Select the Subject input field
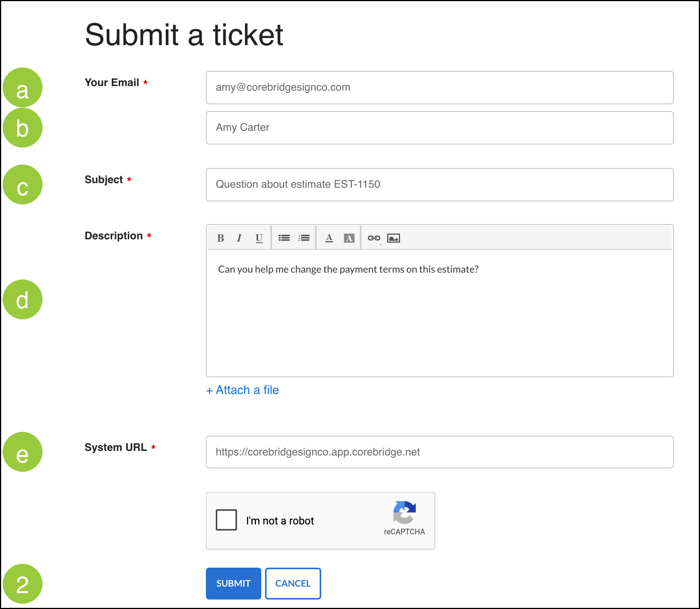700x609 pixels. coord(440,185)
